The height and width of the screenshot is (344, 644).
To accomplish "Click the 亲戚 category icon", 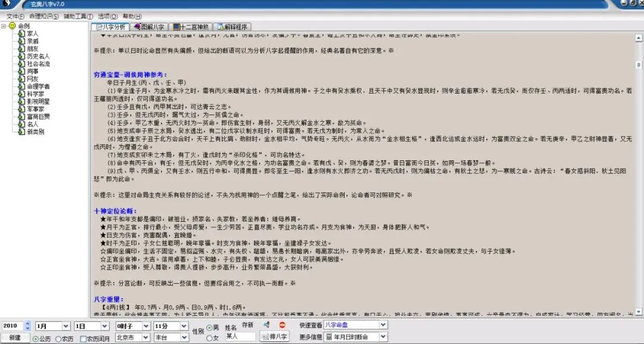I will (x=21, y=41).
